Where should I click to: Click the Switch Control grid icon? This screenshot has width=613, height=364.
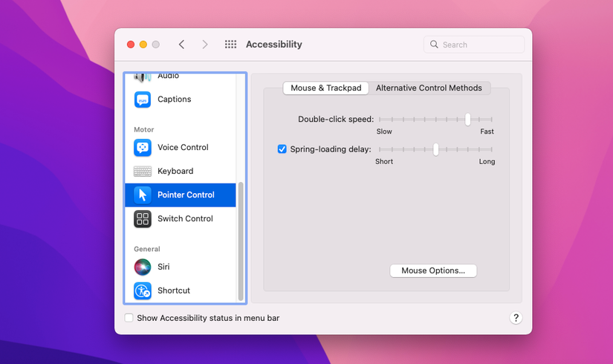143,218
